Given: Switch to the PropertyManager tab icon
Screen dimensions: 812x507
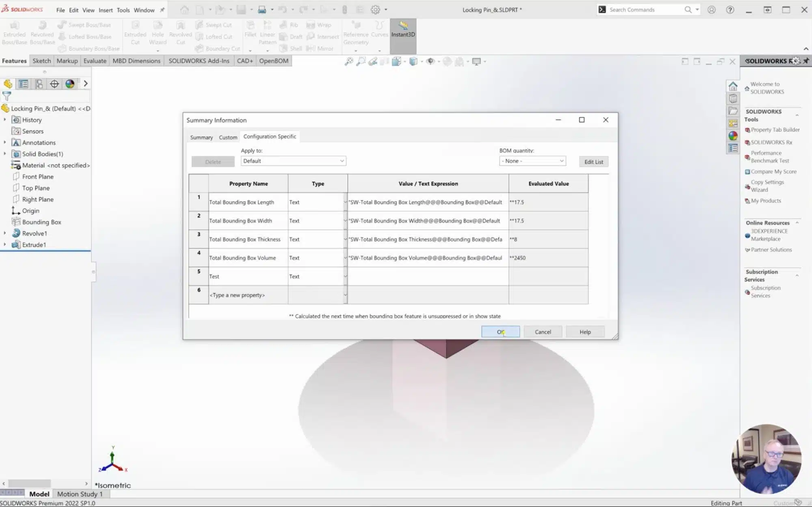Looking at the screenshot, I should 23,84.
